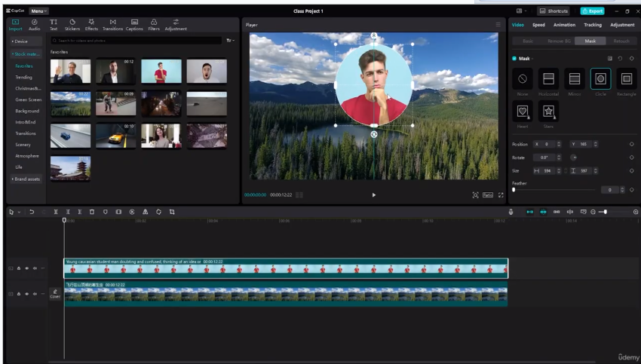Click the Feather slider handle
The width and height of the screenshot is (641, 364).
(514, 190)
